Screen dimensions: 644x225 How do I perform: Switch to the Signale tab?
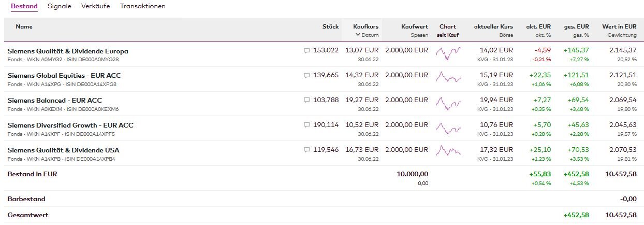pyautogui.click(x=59, y=6)
